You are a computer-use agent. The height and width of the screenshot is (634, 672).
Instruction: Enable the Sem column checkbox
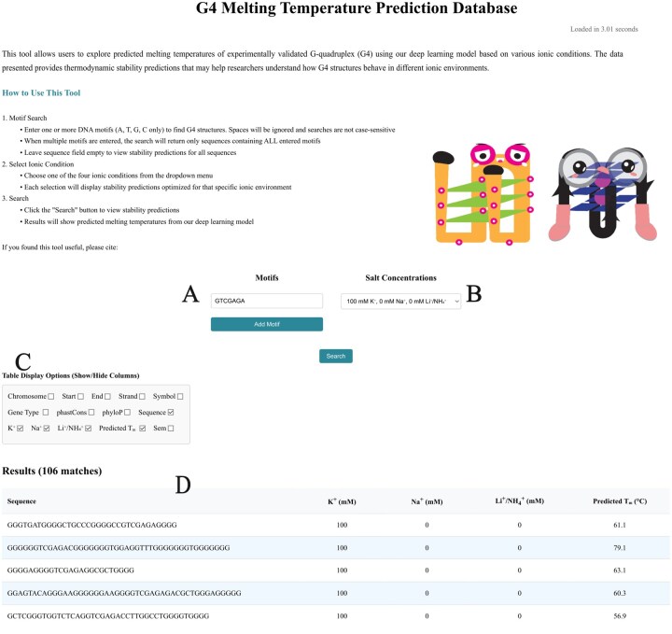(171, 429)
